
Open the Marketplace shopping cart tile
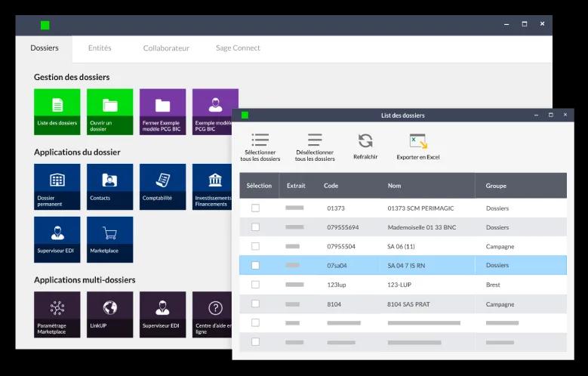(110, 239)
